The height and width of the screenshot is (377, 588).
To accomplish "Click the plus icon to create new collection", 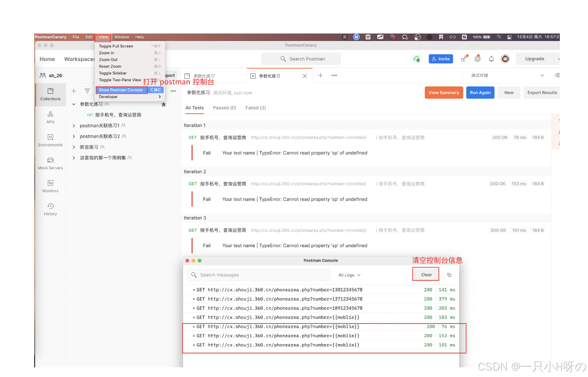I will pyautogui.click(x=74, y=91).
